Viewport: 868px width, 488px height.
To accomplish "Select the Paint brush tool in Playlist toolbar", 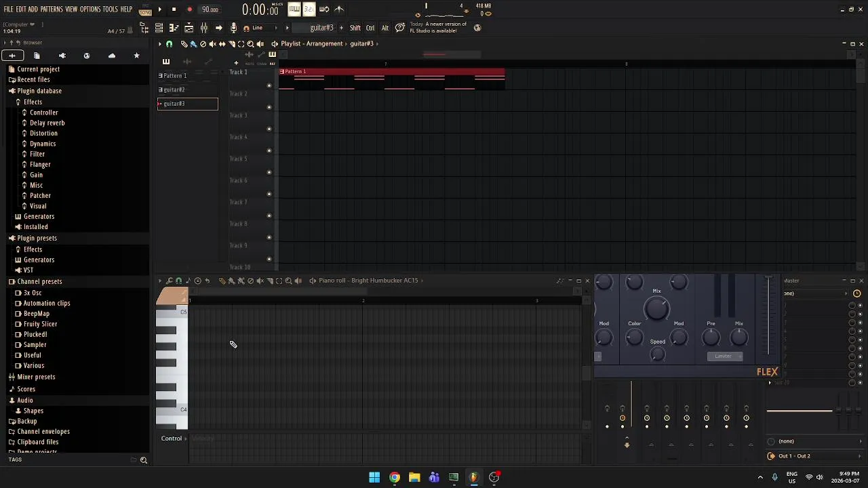I will [193, 44].
